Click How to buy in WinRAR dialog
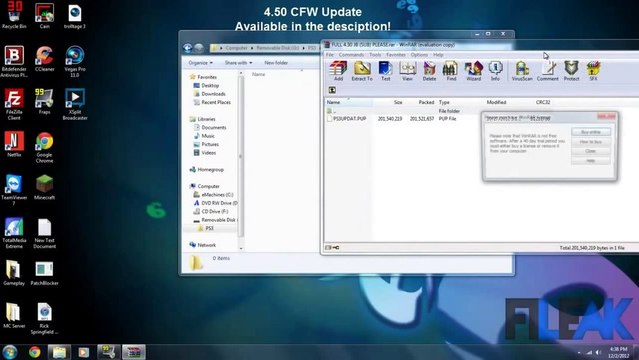The image size is (639, 360). click(591, 142)
